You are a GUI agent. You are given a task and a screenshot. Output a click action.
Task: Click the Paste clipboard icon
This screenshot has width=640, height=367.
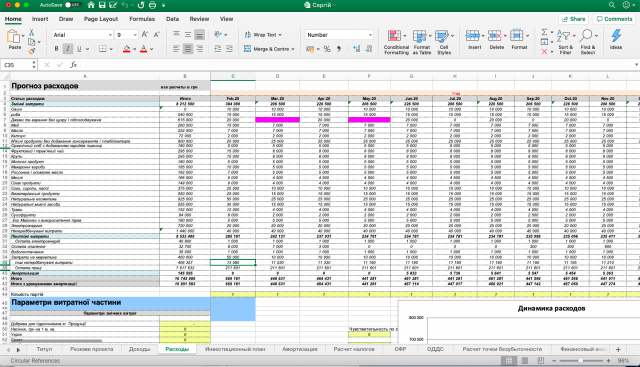click(13, 37)
